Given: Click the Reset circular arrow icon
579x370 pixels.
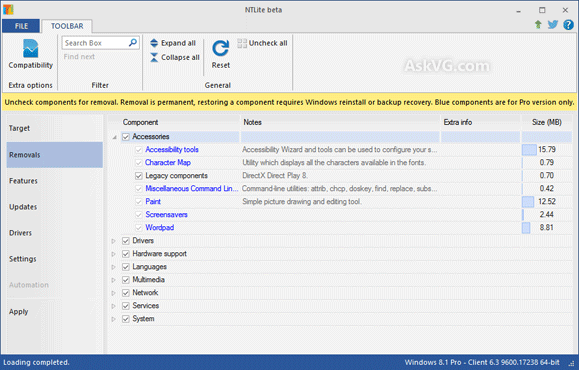Looking at the screenshot, I should point(220,48).
